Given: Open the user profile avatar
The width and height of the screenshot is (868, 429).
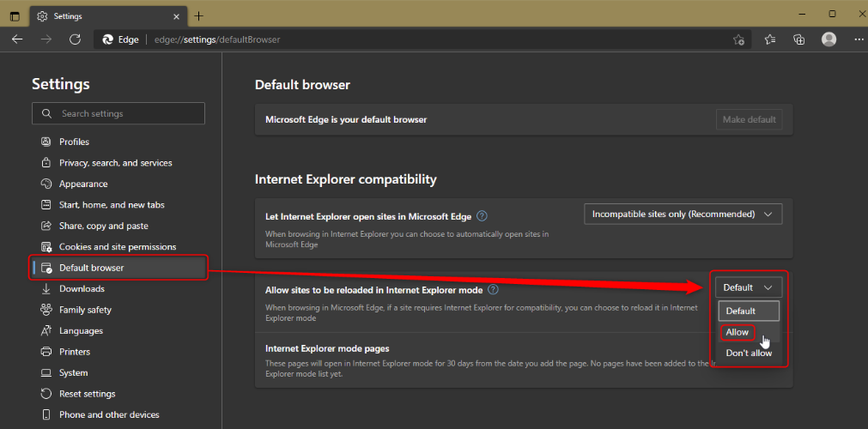Looking at the screenshot, I should [x=829, y=39].
